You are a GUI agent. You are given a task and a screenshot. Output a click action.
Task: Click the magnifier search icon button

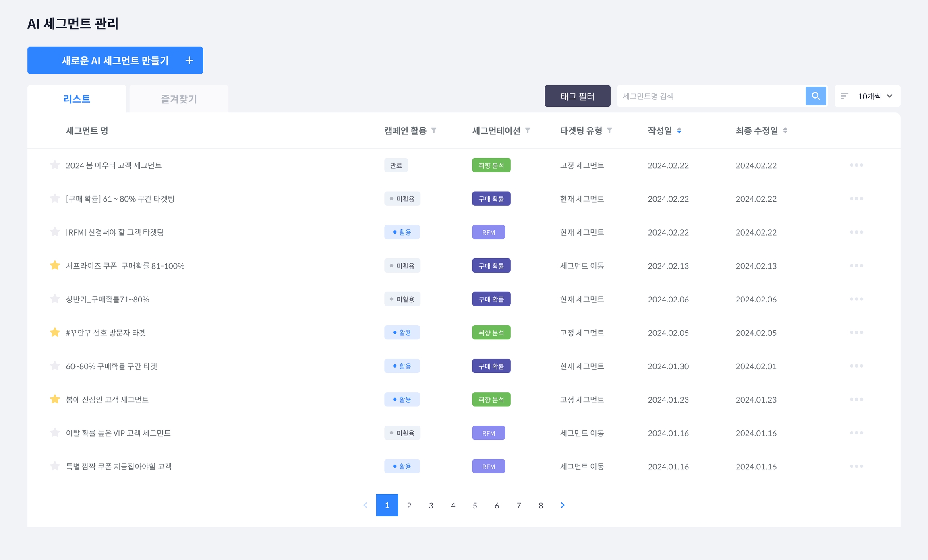coord(816,96)
